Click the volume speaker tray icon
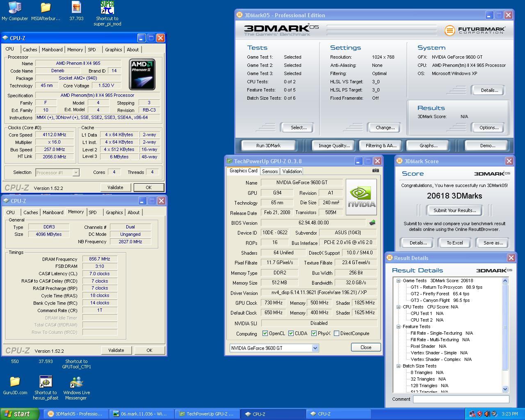 pos(487,414)
